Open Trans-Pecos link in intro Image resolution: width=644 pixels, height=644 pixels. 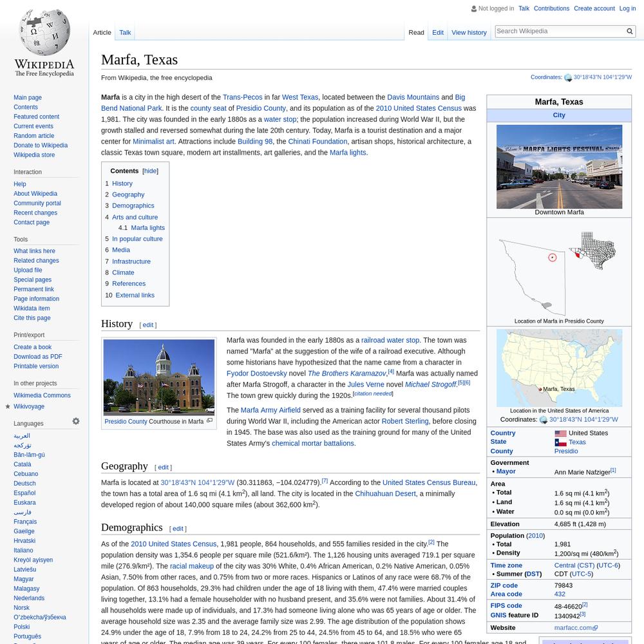(242, 97)
